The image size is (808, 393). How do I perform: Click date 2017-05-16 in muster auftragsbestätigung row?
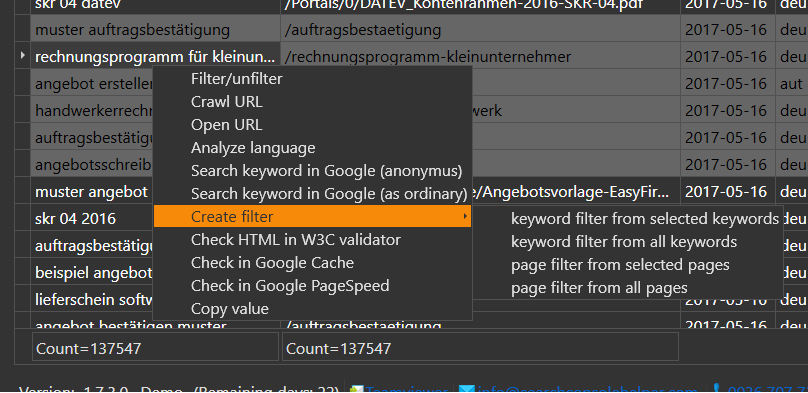point(728,30)
